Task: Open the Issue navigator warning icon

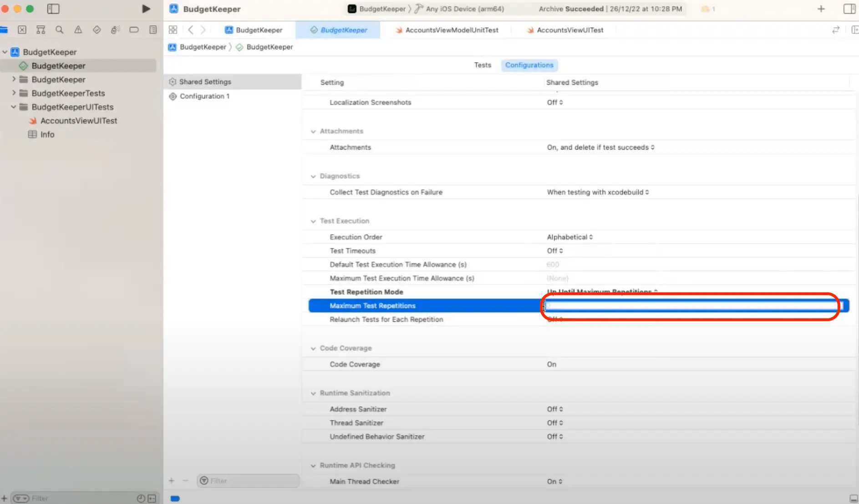Action: [78, 30]
